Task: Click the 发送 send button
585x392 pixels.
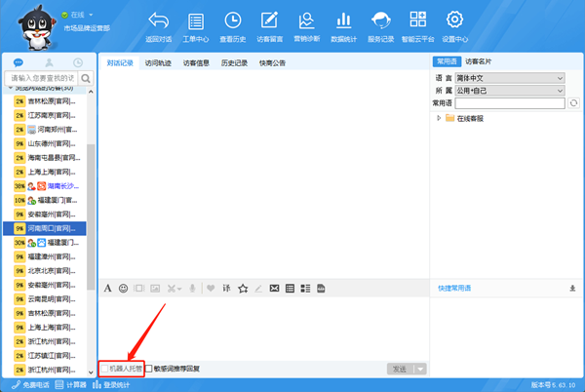Action: 399,369
